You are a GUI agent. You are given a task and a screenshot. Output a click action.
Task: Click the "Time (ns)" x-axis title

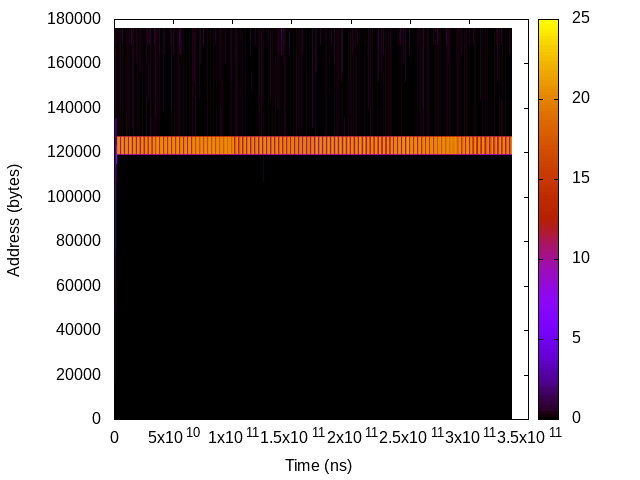pyautogui.click(x=318, y=465)
